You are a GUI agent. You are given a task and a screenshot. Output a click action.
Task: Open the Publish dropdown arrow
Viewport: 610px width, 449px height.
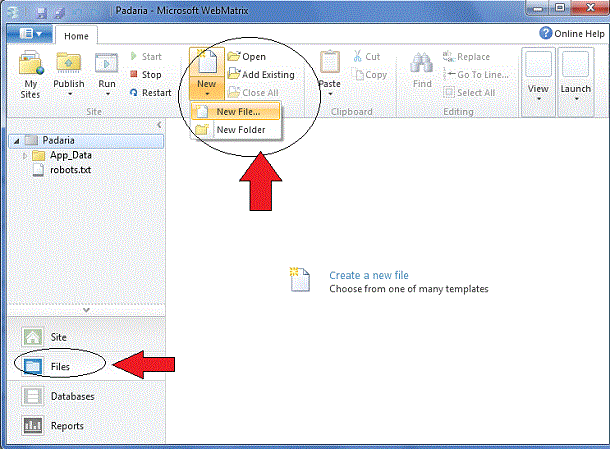point(69,94)
